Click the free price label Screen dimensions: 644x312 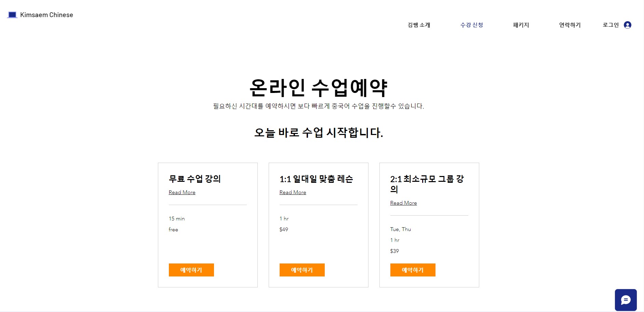173,230
